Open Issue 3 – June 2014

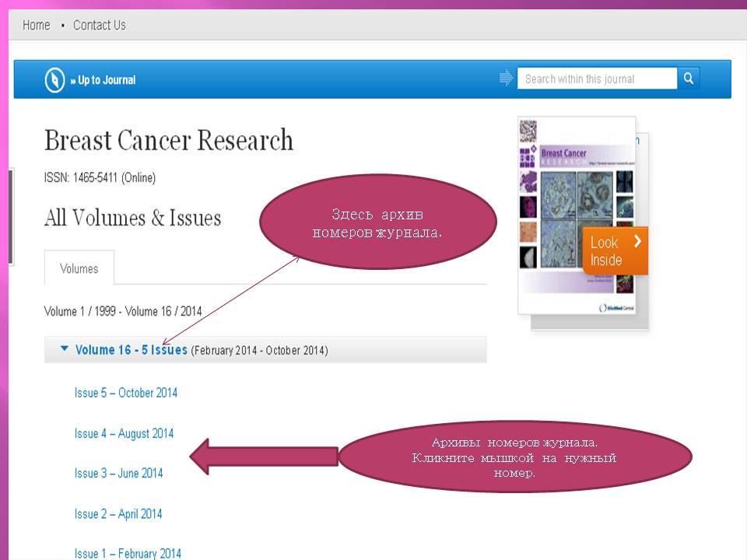click(x=119, y=473)
